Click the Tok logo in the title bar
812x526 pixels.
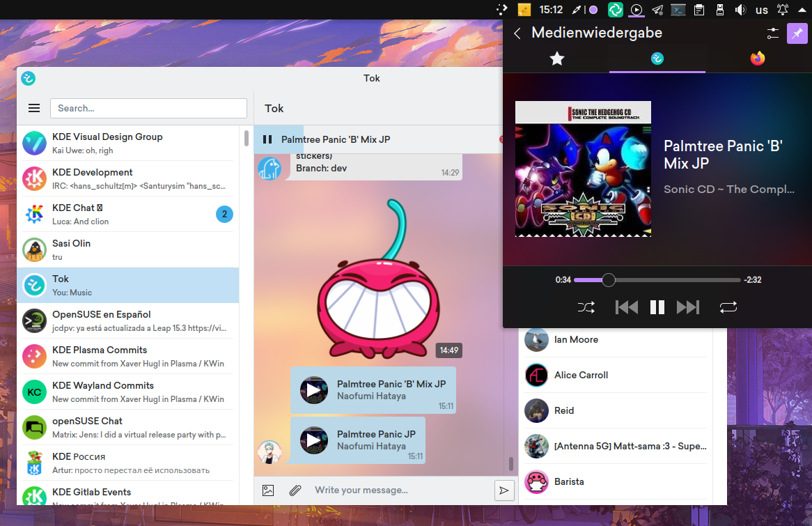[x=28, y=78]
